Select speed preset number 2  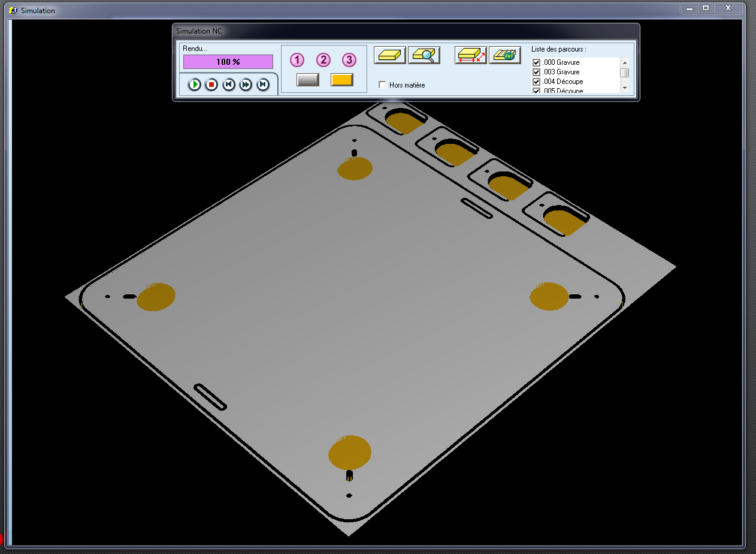pyautogui.click(x=323, y=60)
